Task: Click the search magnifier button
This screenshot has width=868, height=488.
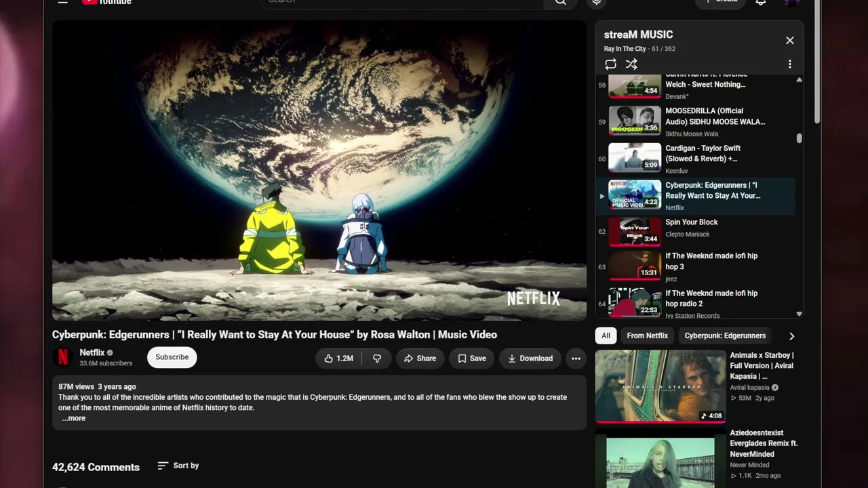Action: 561,2
